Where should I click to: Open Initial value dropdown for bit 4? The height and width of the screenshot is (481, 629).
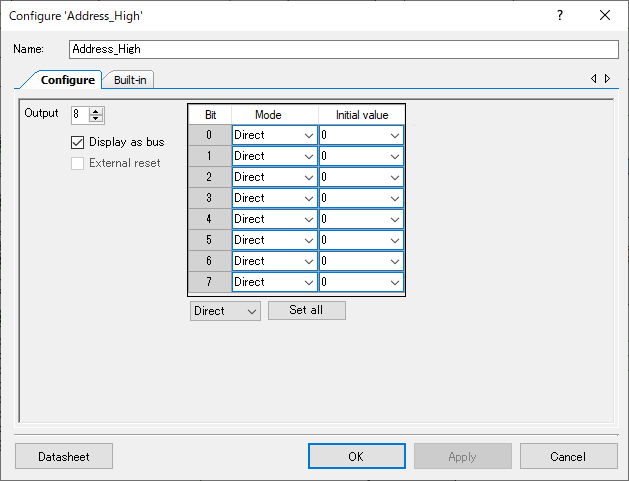[361, 219]
